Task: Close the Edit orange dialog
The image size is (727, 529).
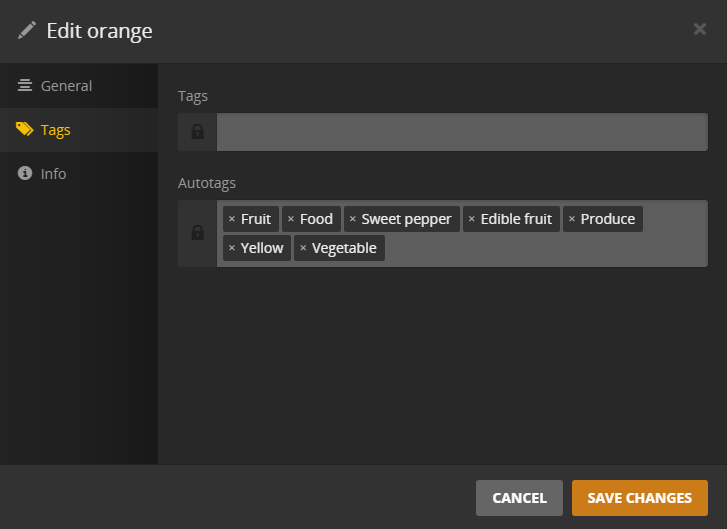Action: [x=700, y=29]
